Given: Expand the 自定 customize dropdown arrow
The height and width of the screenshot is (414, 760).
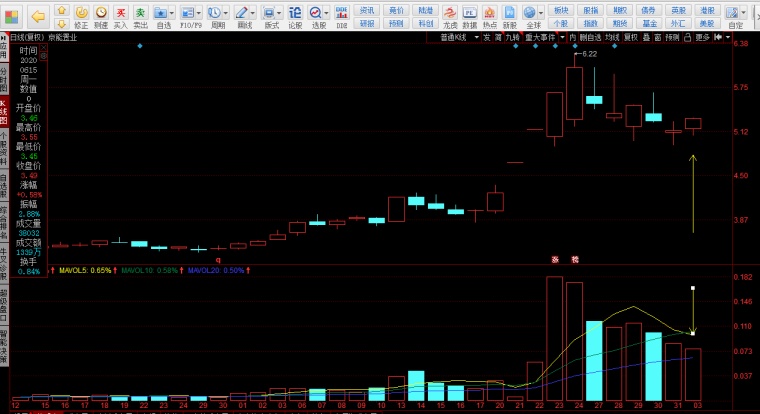Looking at the screenshot, I should [x=744, y=13].
